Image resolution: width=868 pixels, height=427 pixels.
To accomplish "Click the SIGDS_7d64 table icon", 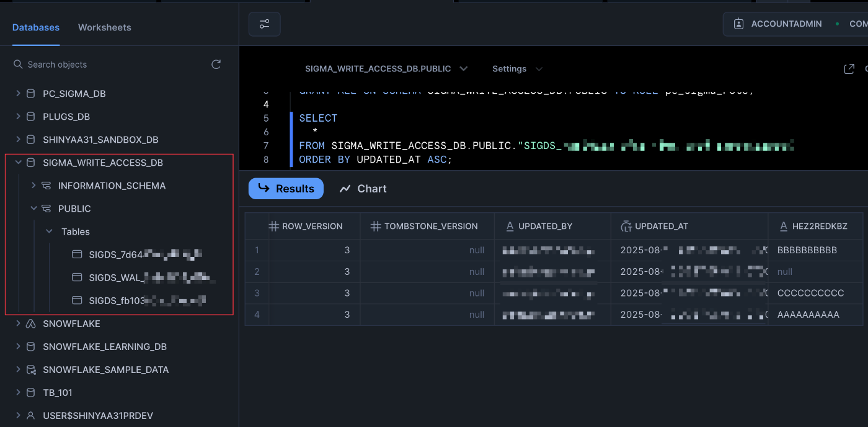I will 77,254.
